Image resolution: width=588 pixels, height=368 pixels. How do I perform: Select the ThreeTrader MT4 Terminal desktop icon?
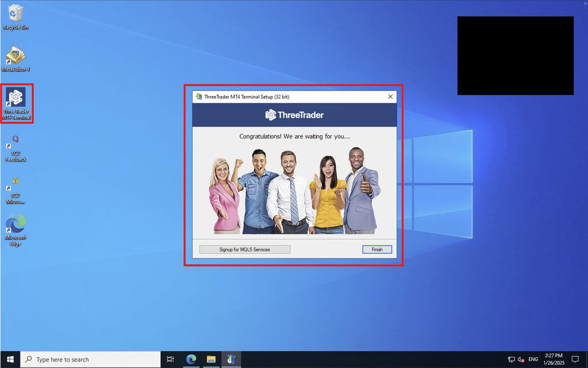point(17,104)
